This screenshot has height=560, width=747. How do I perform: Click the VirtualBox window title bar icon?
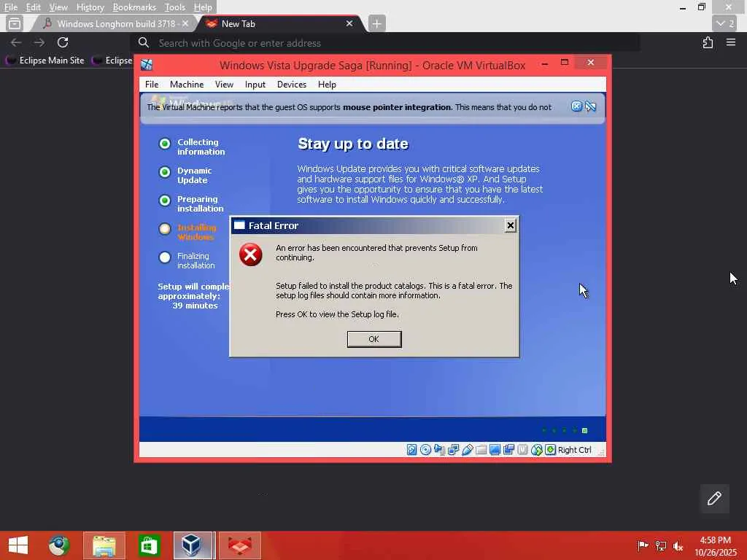tap(147, 65)
